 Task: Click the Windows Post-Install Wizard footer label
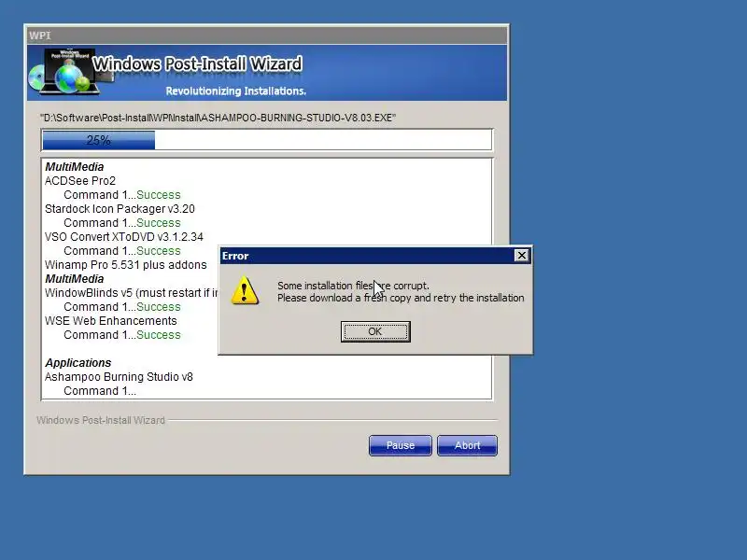click(x=101, y=420)
